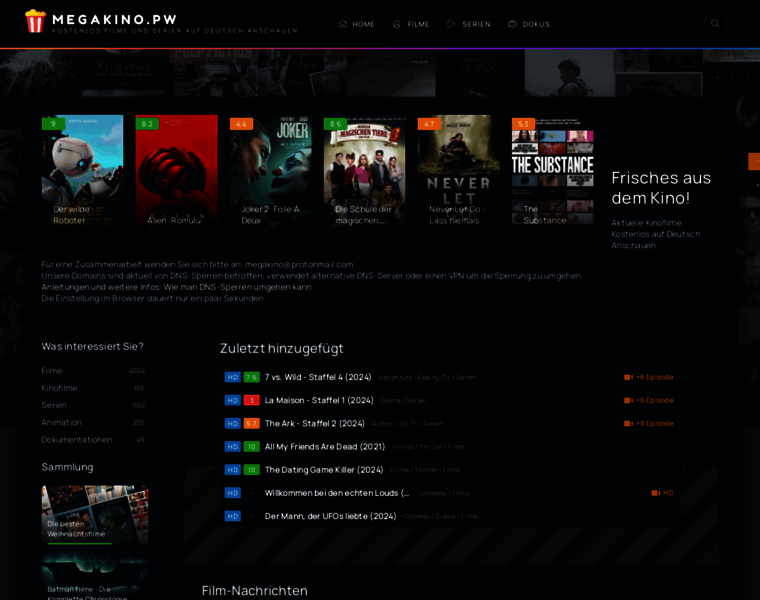Image resolution: width=760 pixels, height=600 pixels.
Task: Open the search icon in header
Action: click(x=715, y=24)
